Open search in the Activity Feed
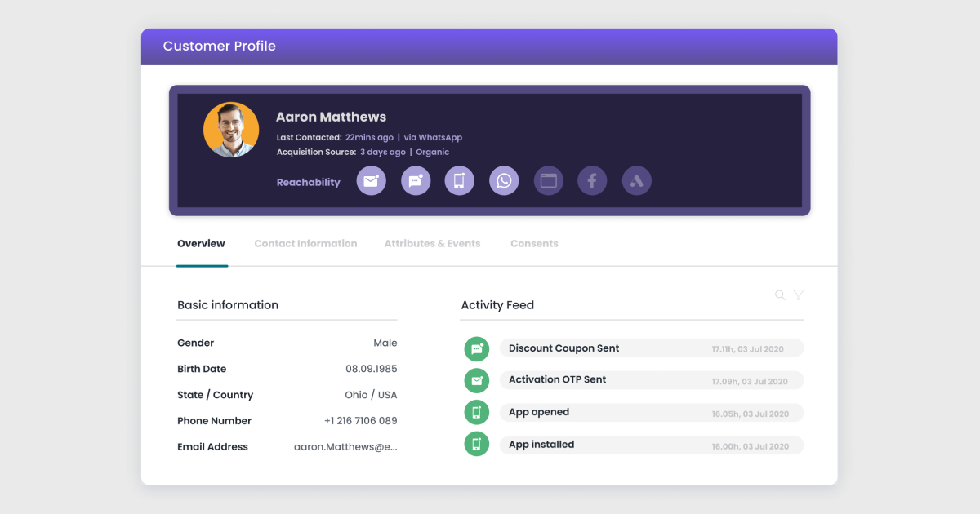The height and width of the screenshot is (514, 980). point(780,295)
